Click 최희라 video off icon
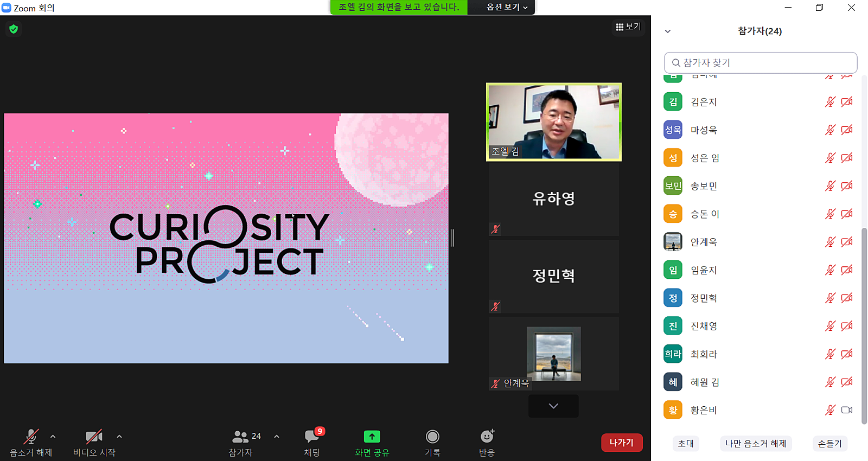The height and width of the screenshot is (461, 868). (x=847, y=354)
